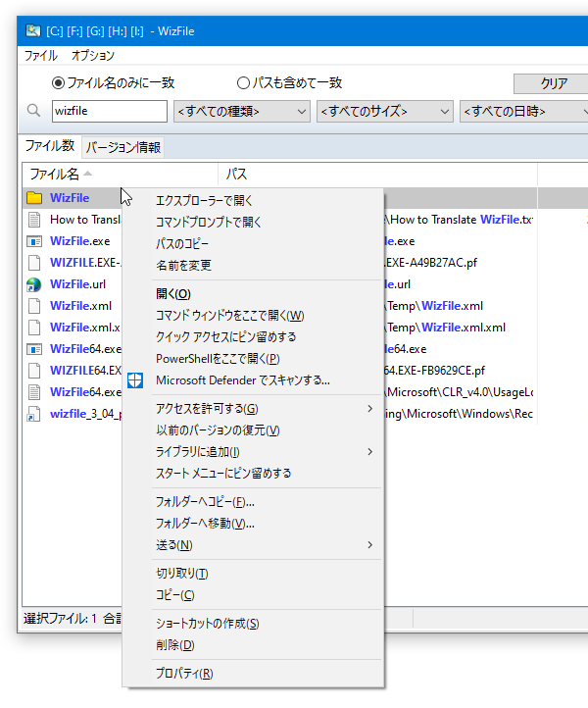This screenshot has height=708, width=588.
Task: Click the WizFile app icon in title bar
Action: pyautogui.click(x=33, y=31)
